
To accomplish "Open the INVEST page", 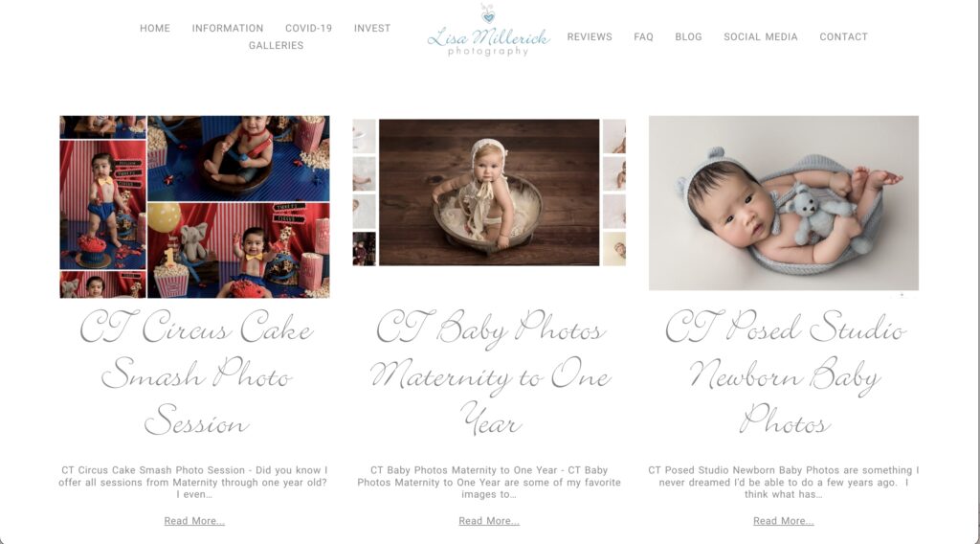I will (x=372, y=28).
